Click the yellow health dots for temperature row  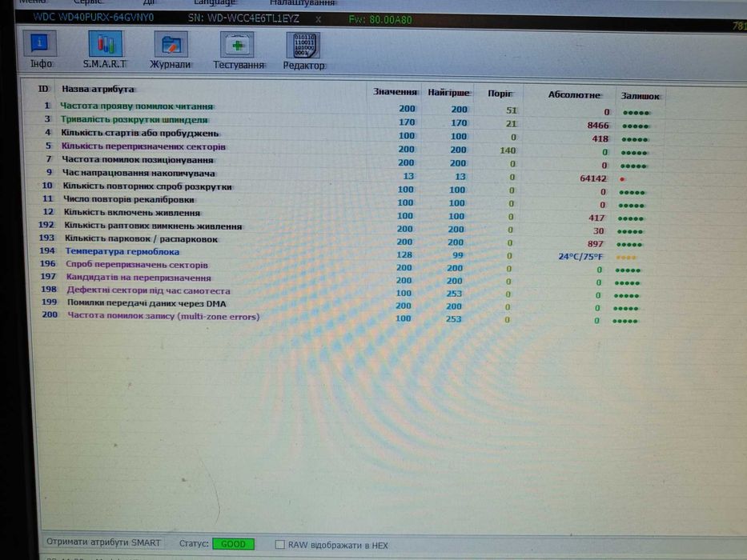click(x=626, y=258)
